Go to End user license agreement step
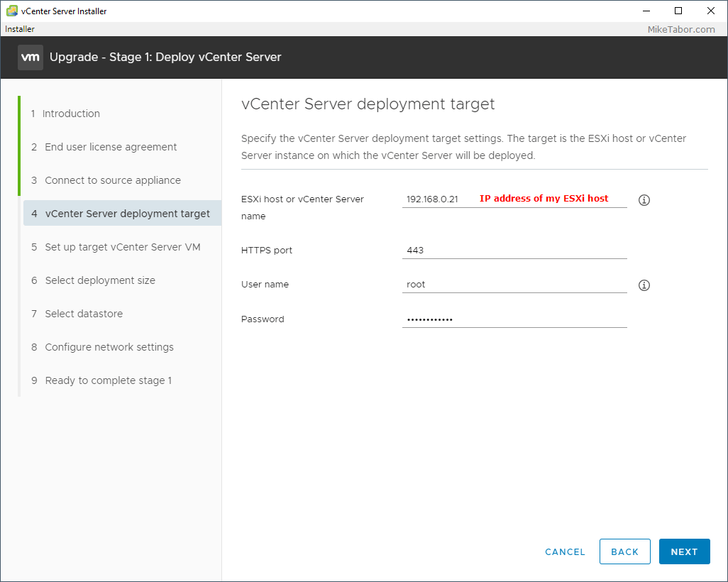This screenshot has height=582, width=728. tap(104, 147)
